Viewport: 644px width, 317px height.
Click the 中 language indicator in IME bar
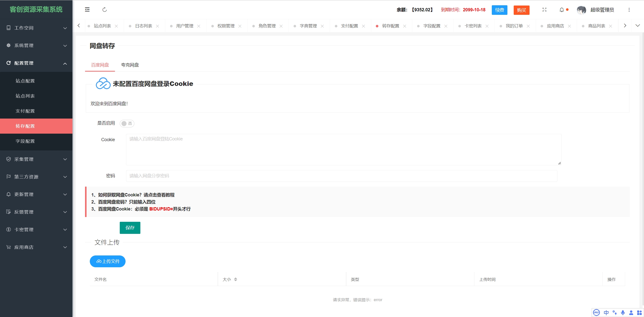tap(606, 313)
